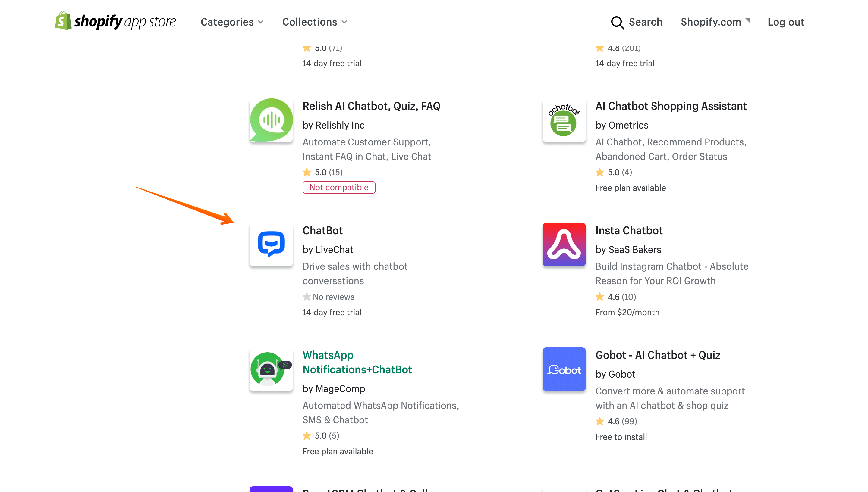Image resolution: width=868 pixels, height=492 pixels.
Task: Open the Shopify.com external link
Action: pyautogui.click(x=715, y=22)
